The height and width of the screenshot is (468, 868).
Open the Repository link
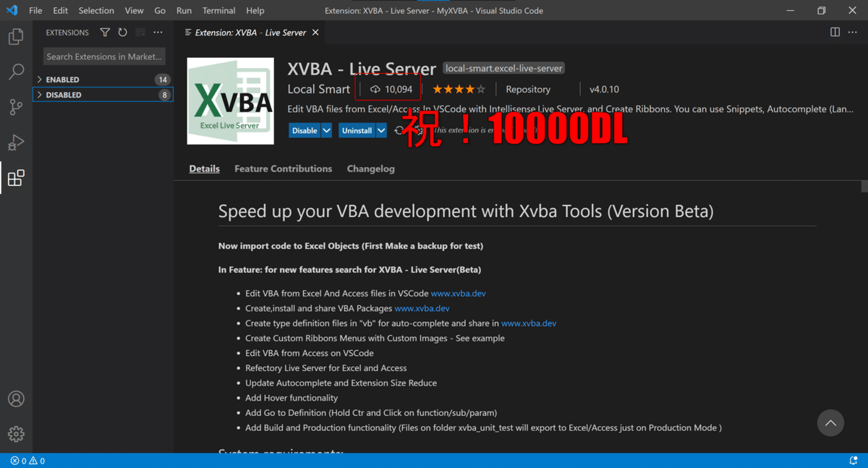point(528,90)
